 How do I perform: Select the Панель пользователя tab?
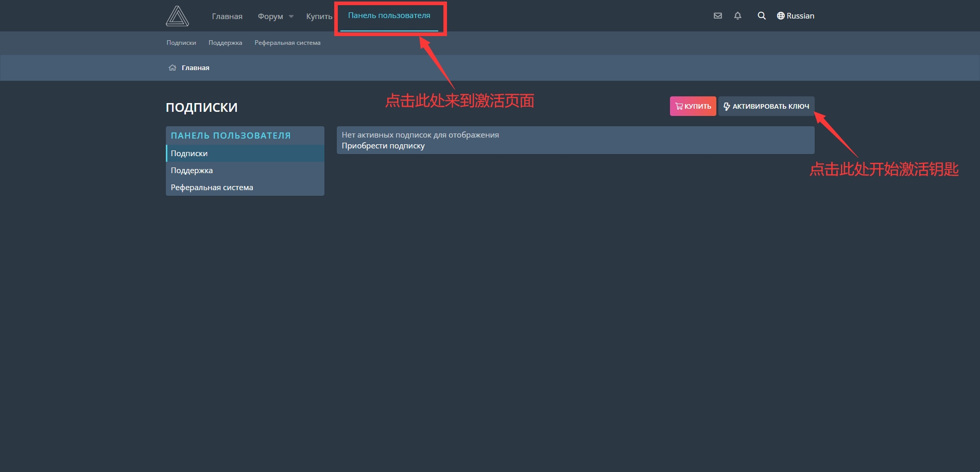pos(389,16)
